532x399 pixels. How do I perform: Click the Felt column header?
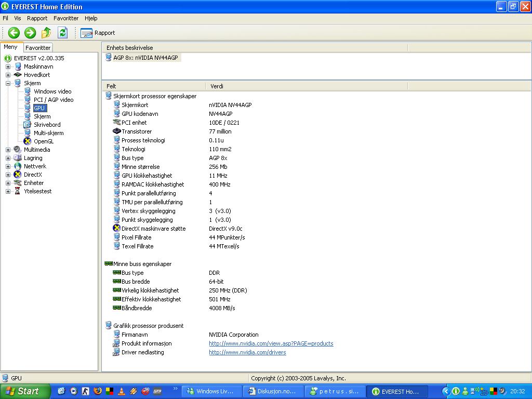click(x=154, y=86)
